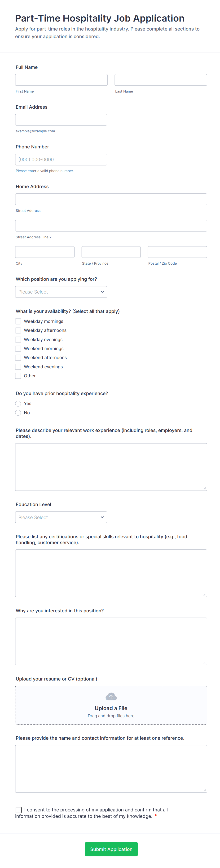Image resolution: width=220 pixels, height=868 pixels.
Task: Click the Upload a File area
Action: pos(111,705)
